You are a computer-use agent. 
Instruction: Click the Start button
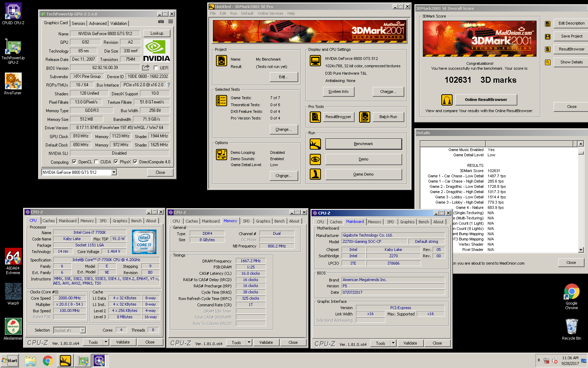(10, 361)
